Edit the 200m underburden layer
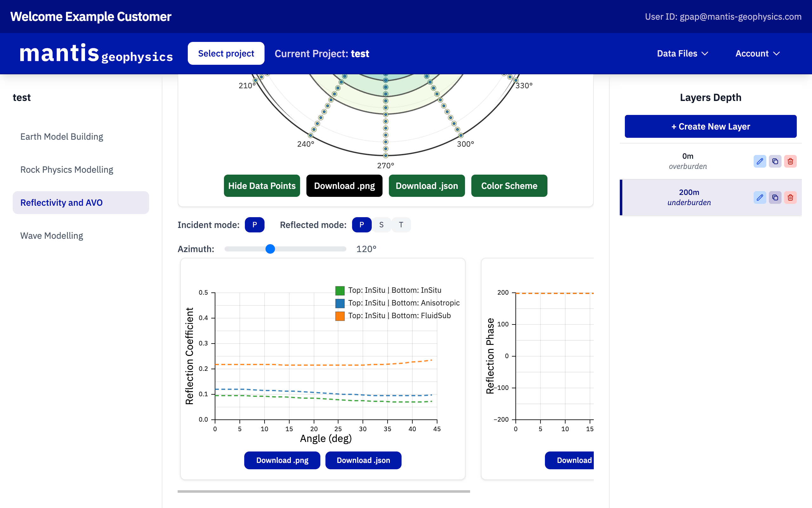The image size is (812, 508). pyautogui.click(x=760, y=197)
